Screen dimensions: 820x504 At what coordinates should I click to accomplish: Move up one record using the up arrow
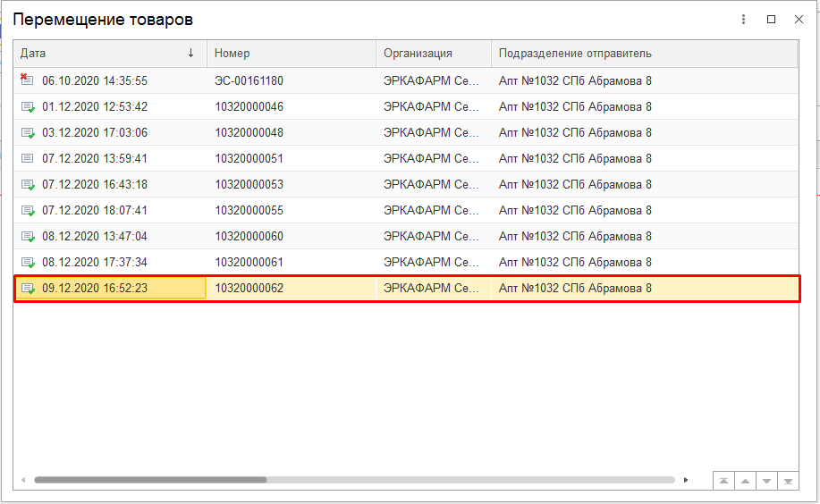click(x=744, y=481)
